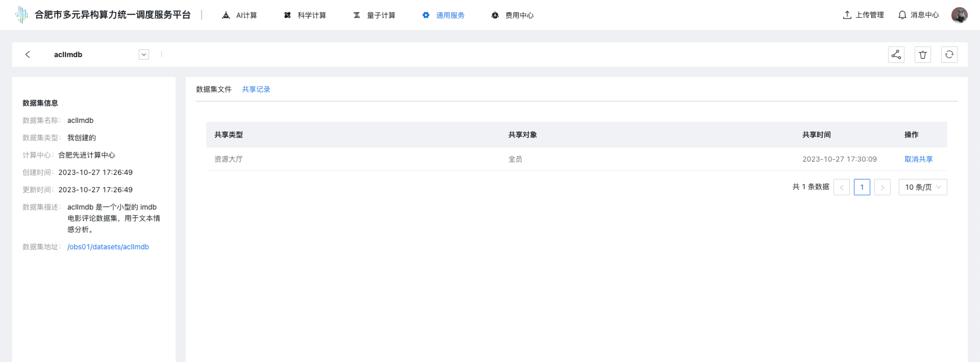Viewport: 980px width, 362px height.
Task: Click the delete trash icon
Action: pyautogui.click(x=922, y=55)
